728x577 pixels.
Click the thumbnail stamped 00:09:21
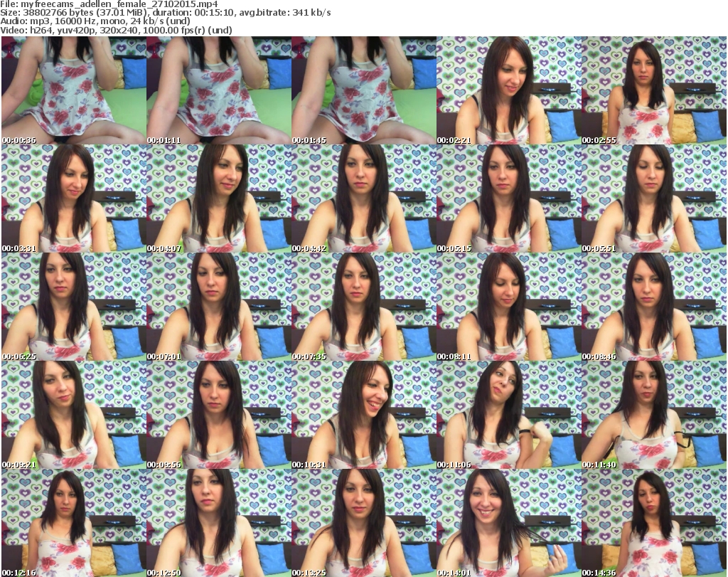(x=74, y=415)
